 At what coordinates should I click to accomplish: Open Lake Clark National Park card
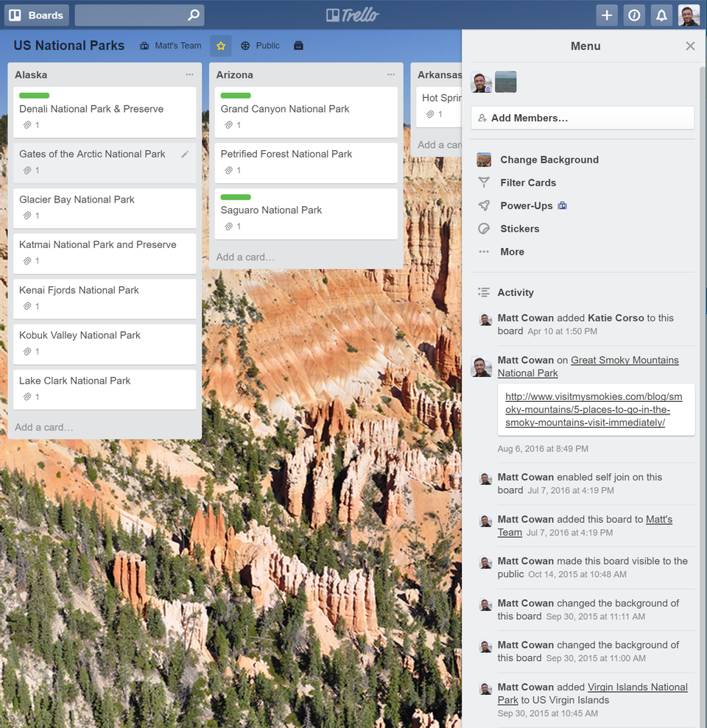click(x=105, y=389)
